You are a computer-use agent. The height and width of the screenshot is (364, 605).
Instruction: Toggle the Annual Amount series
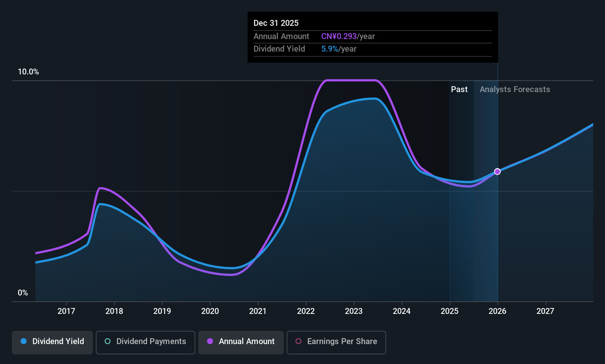241,342
